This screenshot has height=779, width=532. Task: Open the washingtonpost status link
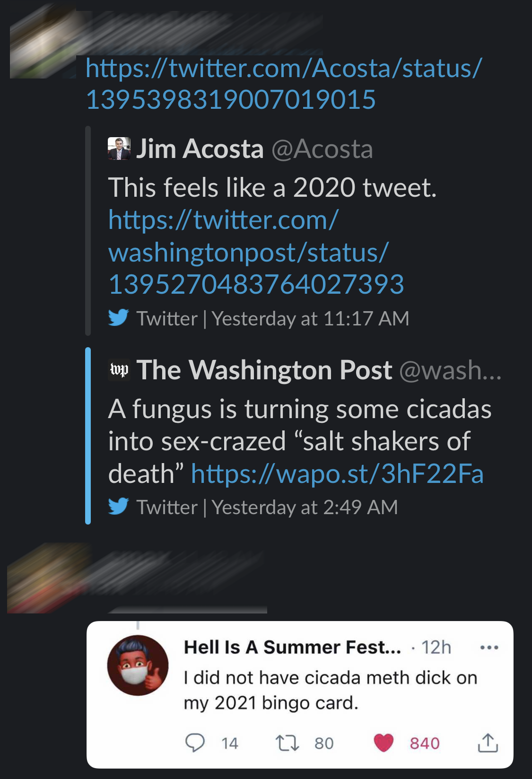pyautogui.click(x=255, y=252)
